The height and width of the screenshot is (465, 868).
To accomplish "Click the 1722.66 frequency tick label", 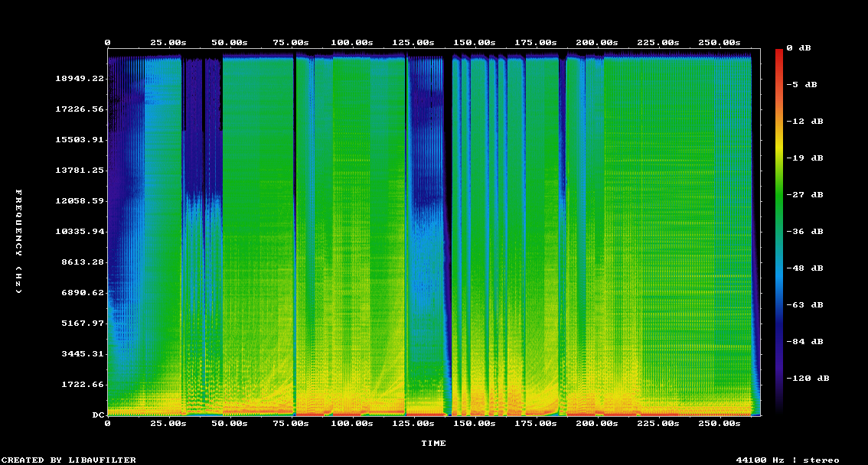I will pos(83,384).
